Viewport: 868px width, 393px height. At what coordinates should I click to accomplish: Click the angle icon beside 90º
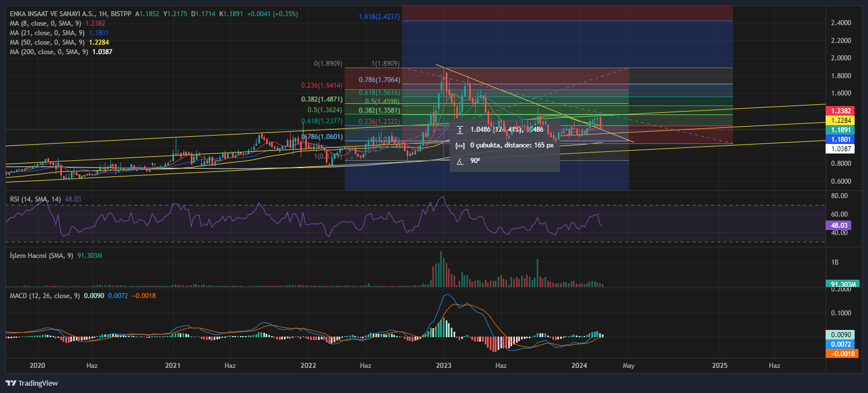tap(460, 161)
